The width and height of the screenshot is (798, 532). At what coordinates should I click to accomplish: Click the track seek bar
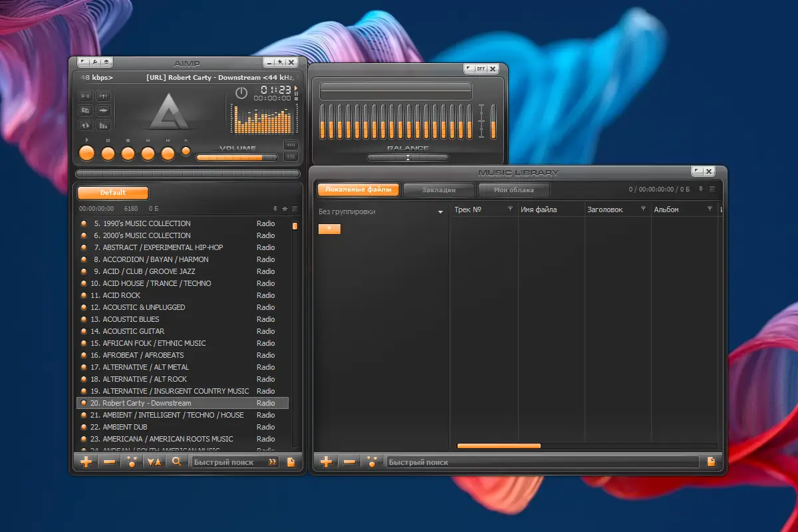pos(188,174)
